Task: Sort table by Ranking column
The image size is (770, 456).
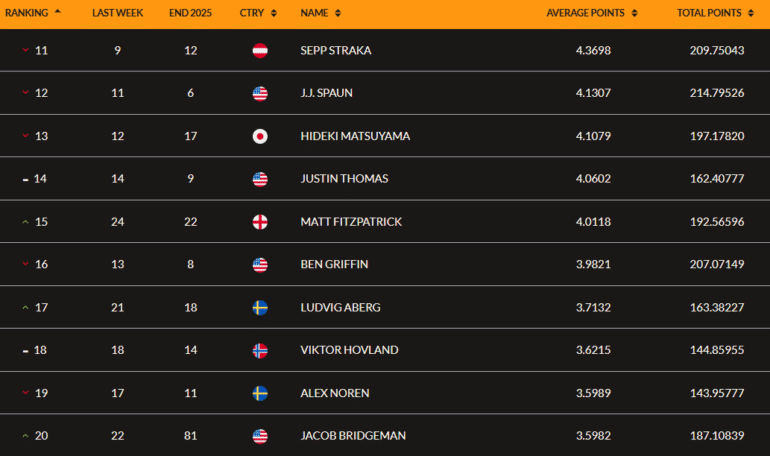Action: coord(36,13)
